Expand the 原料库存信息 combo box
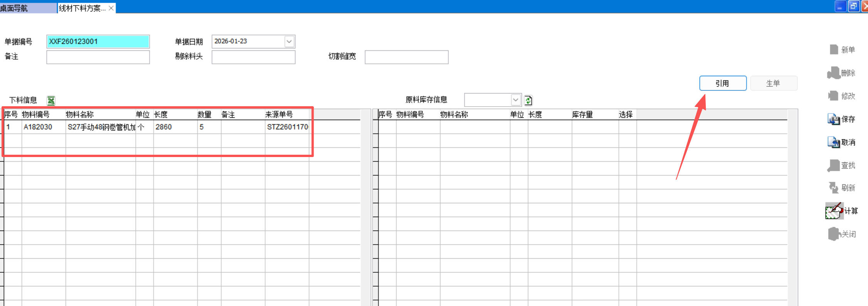The width and height of the screenshot is (868, 306). pos(515,100)
